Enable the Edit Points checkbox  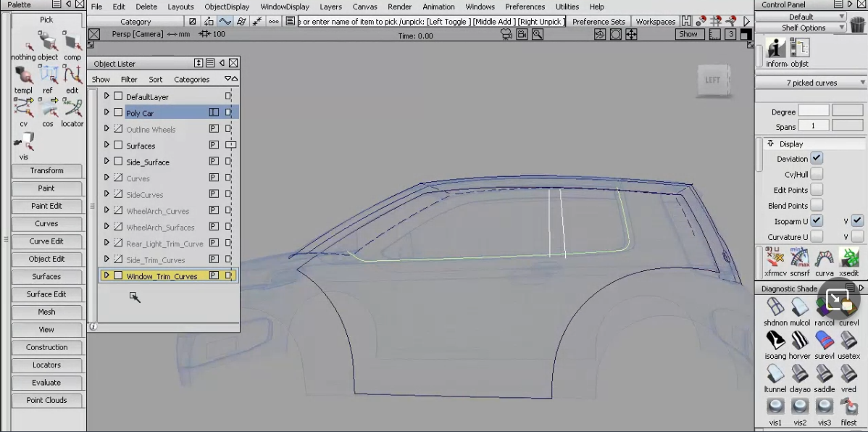[817, 189]
